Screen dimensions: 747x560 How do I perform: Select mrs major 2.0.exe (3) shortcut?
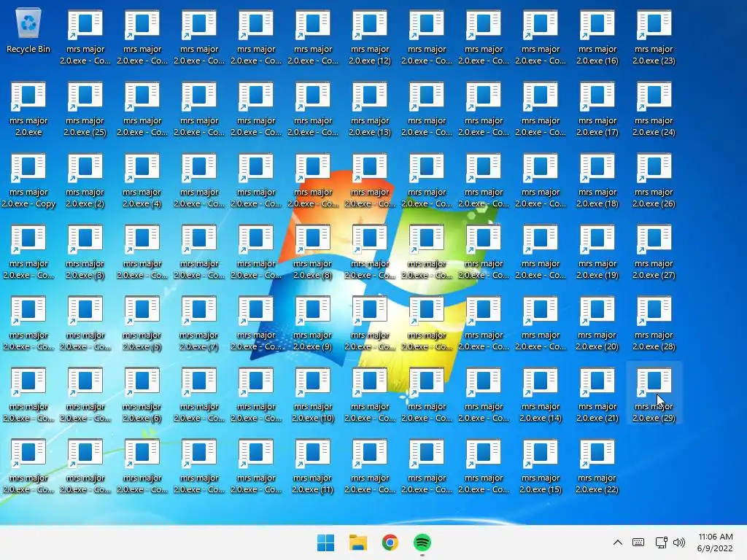85,252
